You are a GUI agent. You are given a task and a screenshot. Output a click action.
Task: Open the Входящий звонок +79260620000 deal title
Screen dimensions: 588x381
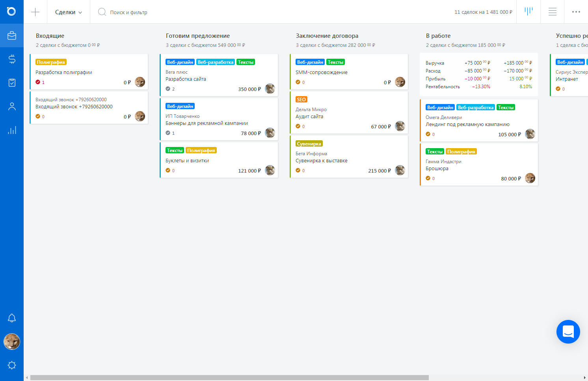[74, 107]
